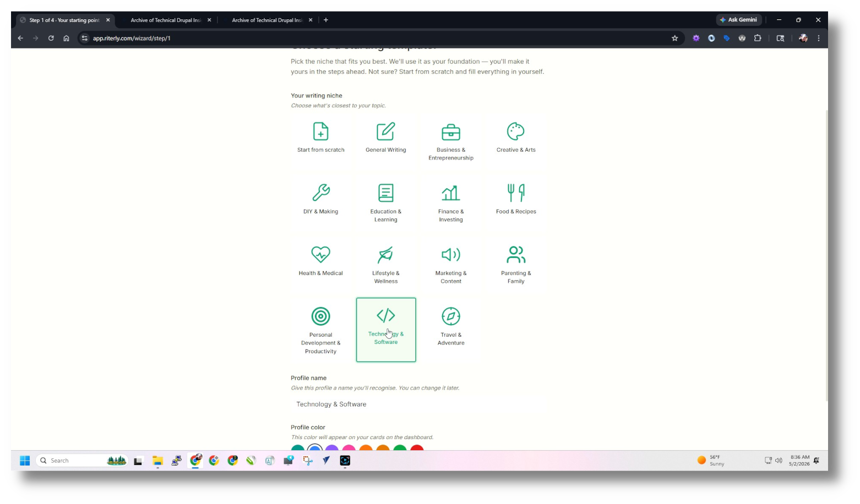The height and width of the screenshot is (504, 860).
Task: Open the Extensions puzzle-piece menu
Action: tap(758, 39)
